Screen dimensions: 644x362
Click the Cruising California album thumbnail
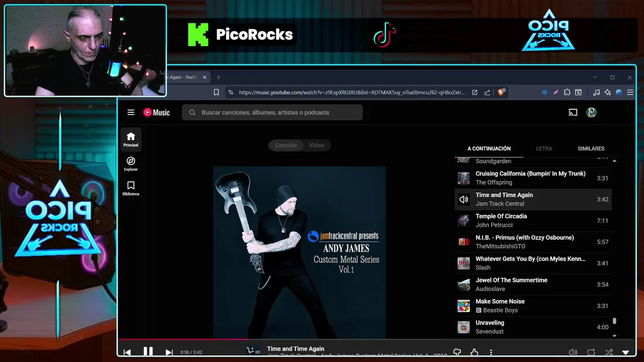[x=464, y=178]
